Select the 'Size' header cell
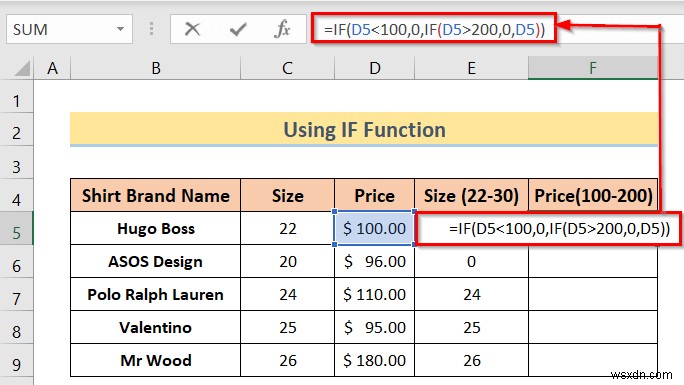 pos(287,196)
